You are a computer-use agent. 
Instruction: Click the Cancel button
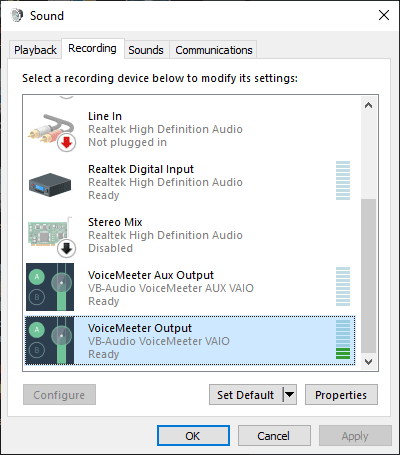pyautogui.click(x=274, y=436)
